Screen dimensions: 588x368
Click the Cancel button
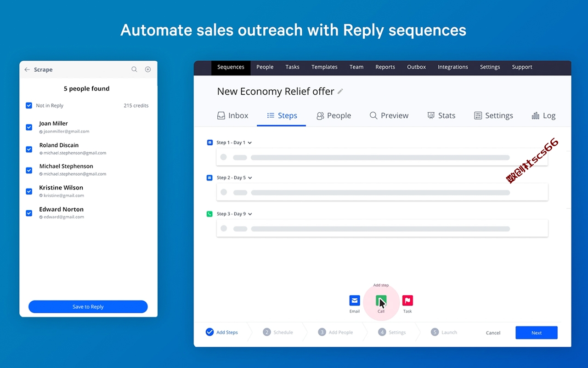click(493, 333)
